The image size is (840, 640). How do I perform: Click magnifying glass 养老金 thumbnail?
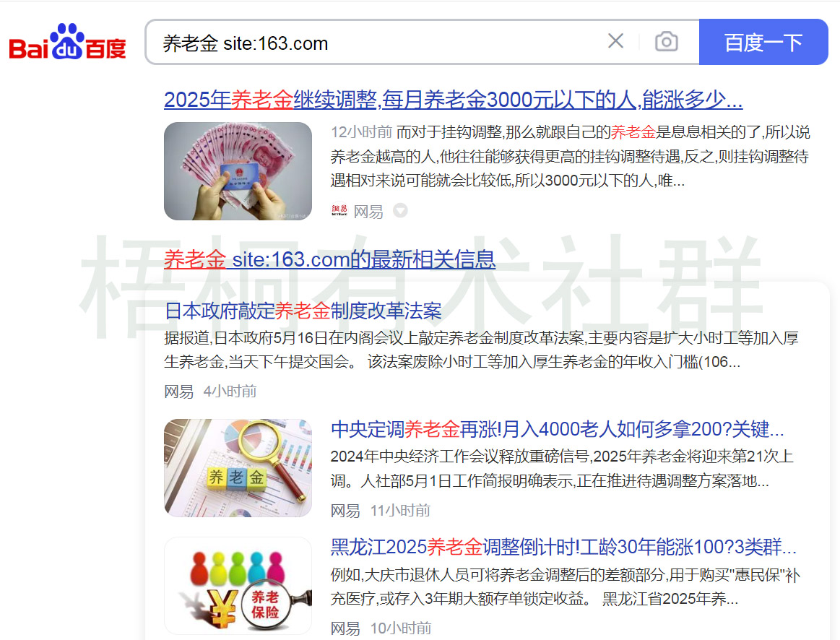pos(238,467)
